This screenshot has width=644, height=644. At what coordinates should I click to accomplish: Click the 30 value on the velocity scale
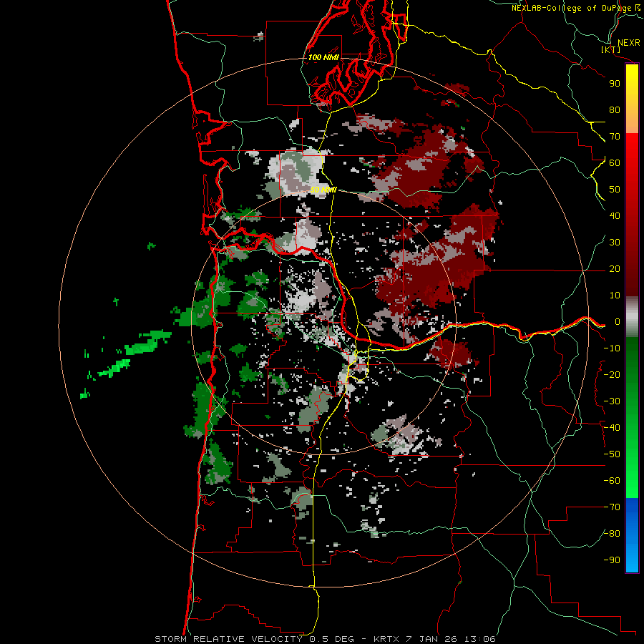tap(615, 243)
